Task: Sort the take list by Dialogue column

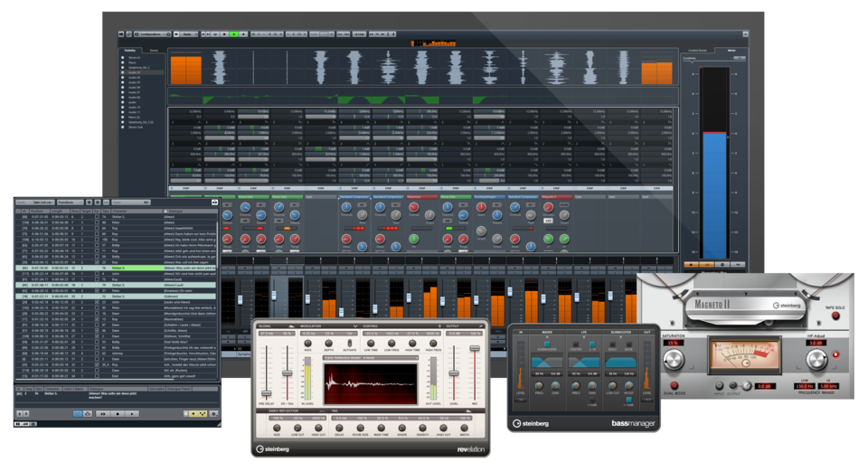Action: point(191,212)
